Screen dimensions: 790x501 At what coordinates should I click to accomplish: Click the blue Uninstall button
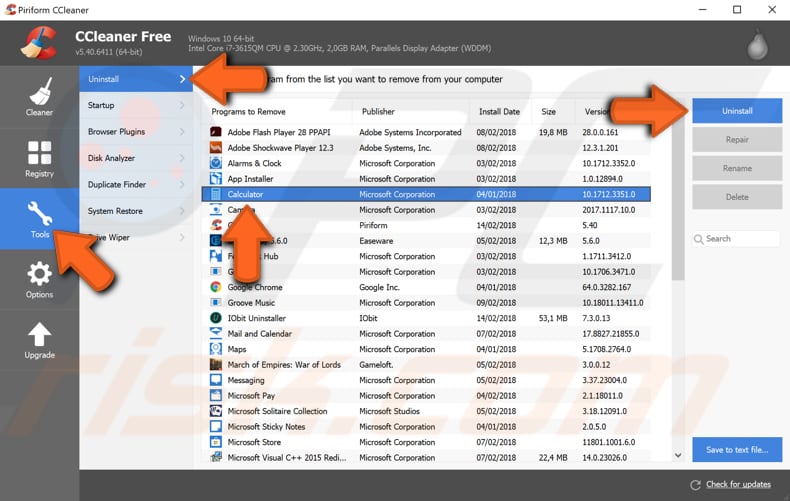pyautogui.click(x=737, y=111)
